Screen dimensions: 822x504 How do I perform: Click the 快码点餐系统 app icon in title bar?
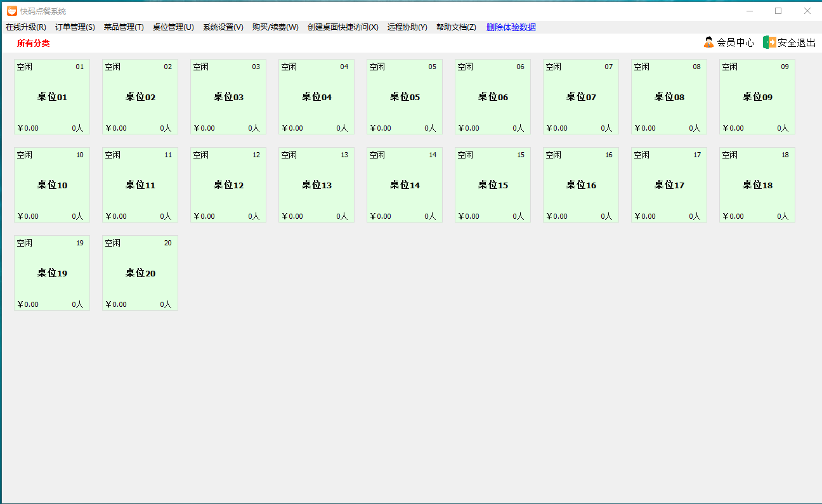[x=11, y=11]
